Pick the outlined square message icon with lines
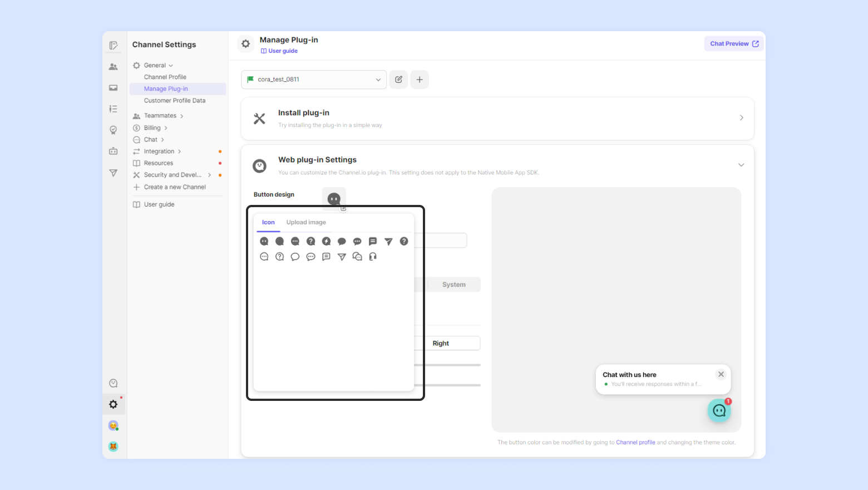This screenshot has width=868, height=490. pyautogui.click(x=327, y=257)
